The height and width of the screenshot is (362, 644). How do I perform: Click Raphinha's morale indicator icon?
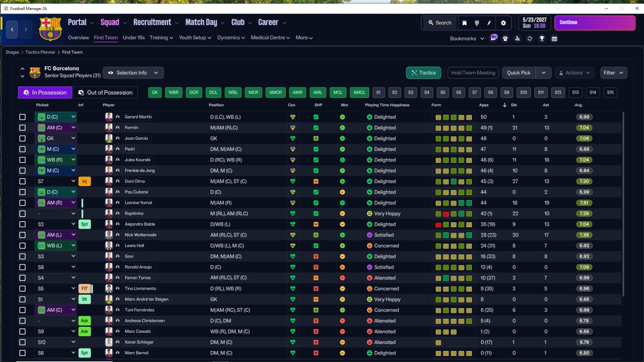tap(342, 214)
